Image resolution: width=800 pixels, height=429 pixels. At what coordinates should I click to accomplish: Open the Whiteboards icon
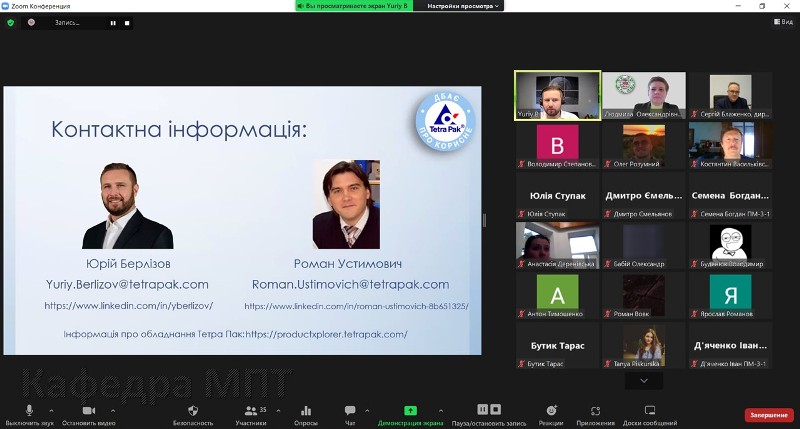[x=649, y=411]
